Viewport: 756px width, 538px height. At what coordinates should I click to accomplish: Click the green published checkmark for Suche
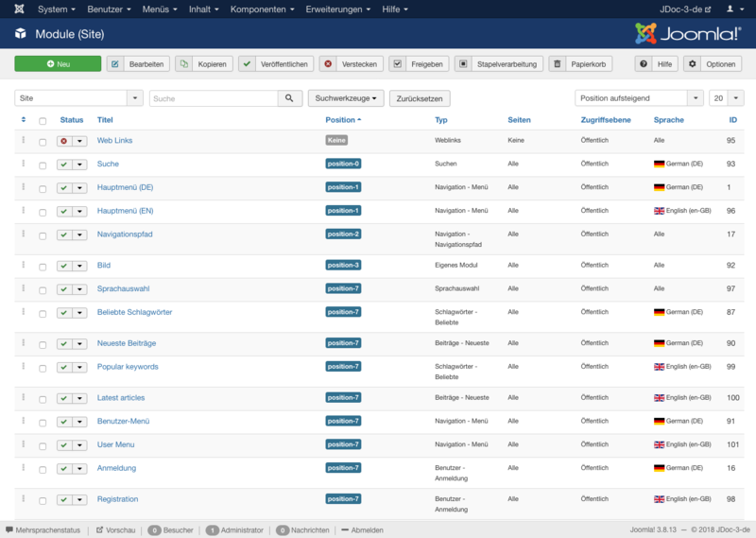pyautogui.click(x=64, y=165)
